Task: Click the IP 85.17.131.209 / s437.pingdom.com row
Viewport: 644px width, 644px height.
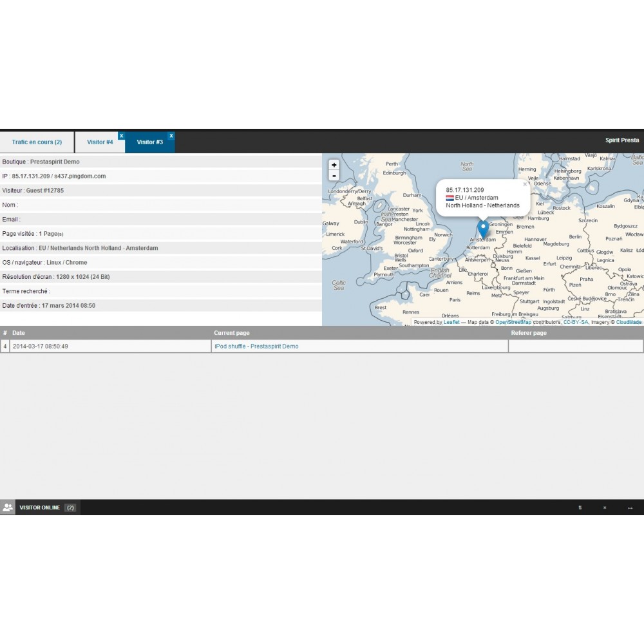Action: pyautogui.click(x=160, y=176)
